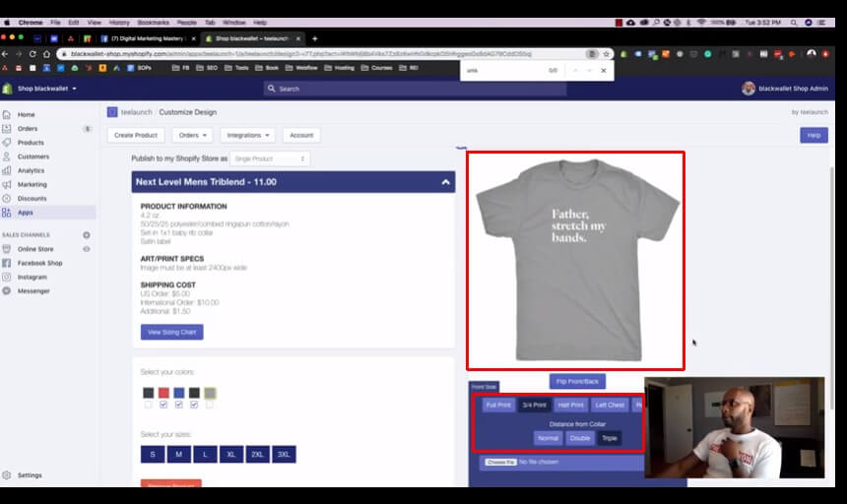
Task: Choose Left Chest placement
Action: pyautogui.click(x=610, y=406)
